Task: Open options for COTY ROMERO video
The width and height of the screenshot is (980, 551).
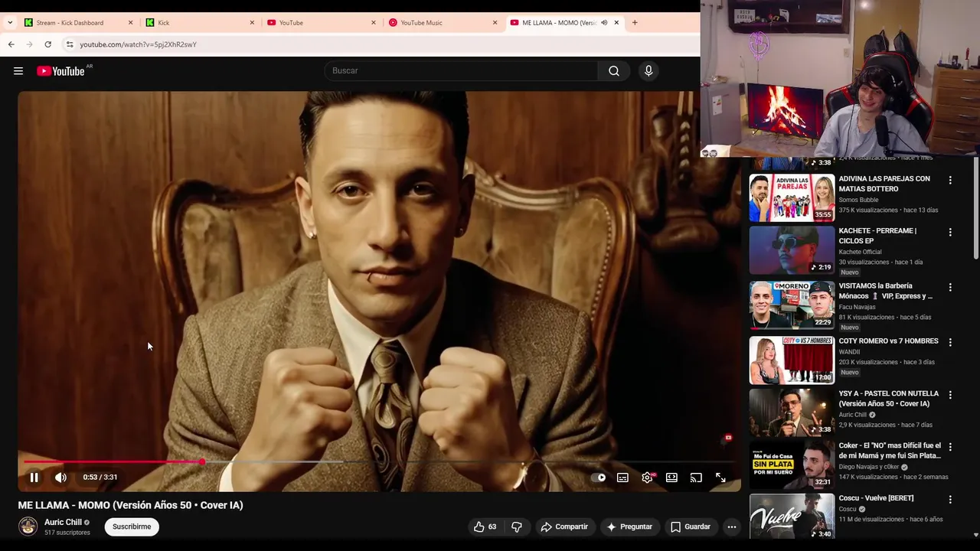Action: point(950,342)
